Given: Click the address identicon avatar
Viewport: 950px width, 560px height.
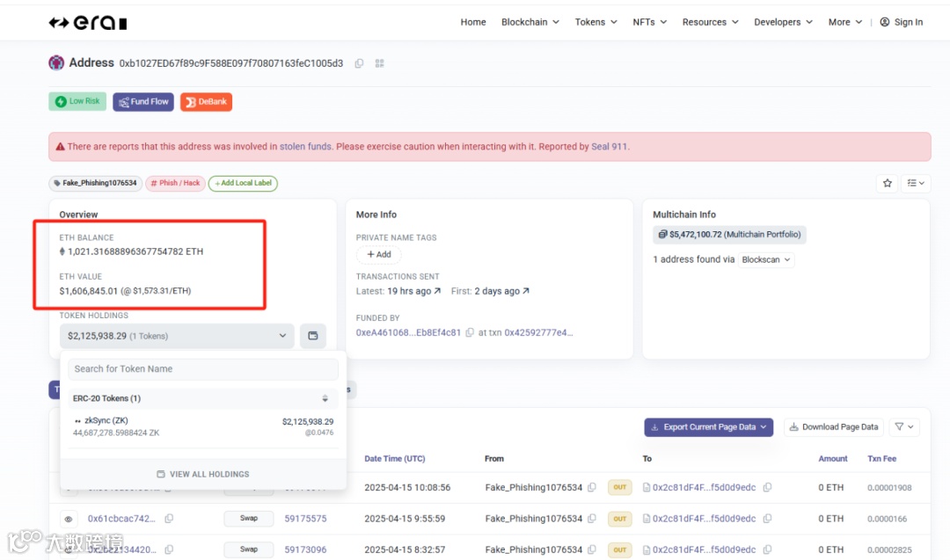Looking at the screenshot, I should click(56, 62).
